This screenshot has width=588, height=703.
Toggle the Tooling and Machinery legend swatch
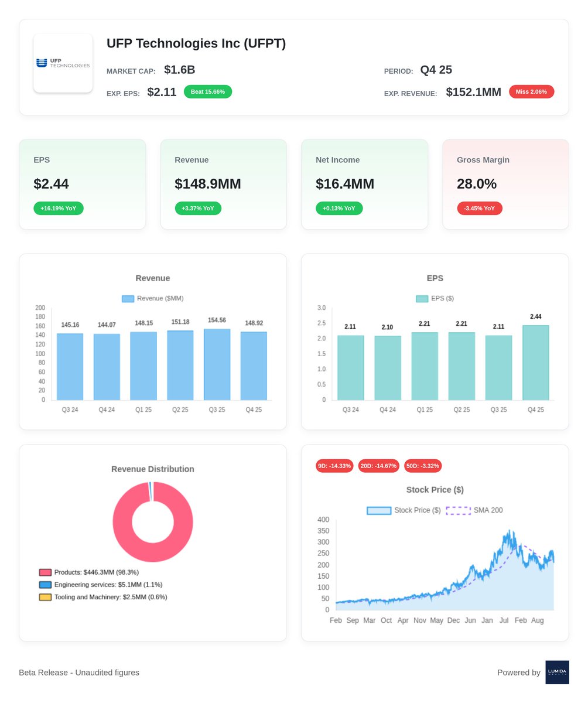[x=45, y=597]
